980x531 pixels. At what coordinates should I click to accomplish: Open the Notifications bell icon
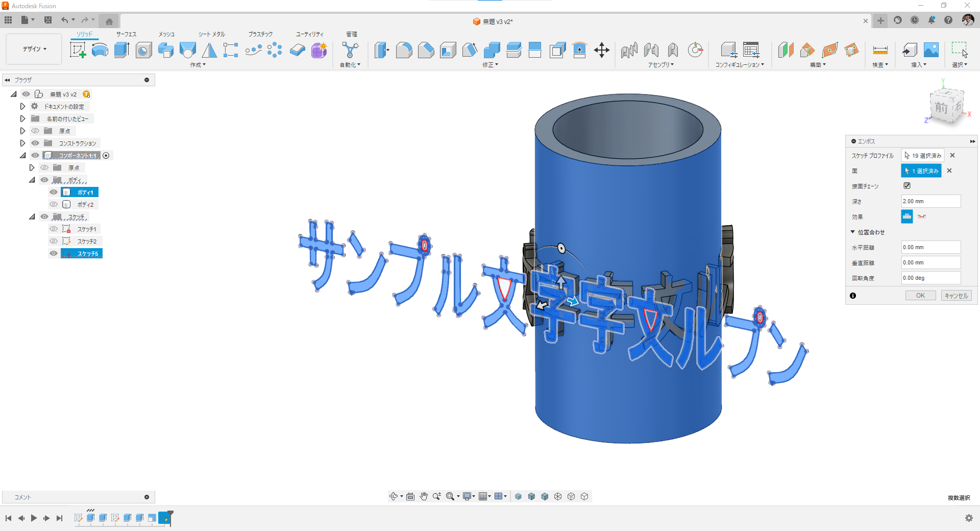coord(932,20)
